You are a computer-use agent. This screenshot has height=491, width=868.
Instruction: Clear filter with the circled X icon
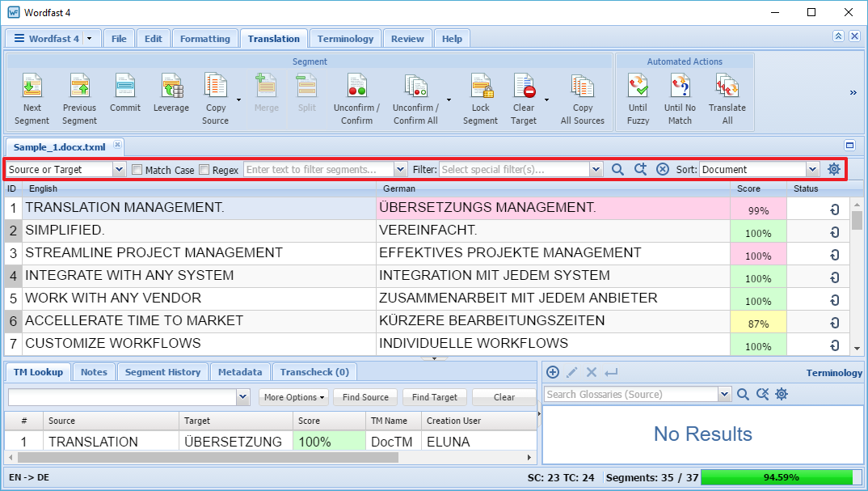pyautogui.click(x=663, y=170)
